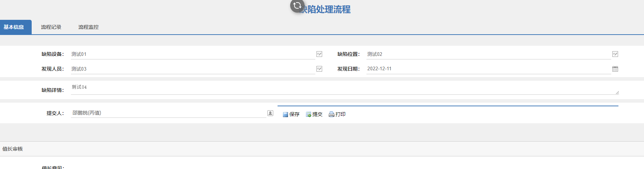Click the 缺陷处理流程 page title
This screenshot has height=169, width=644.
point(325,9)
